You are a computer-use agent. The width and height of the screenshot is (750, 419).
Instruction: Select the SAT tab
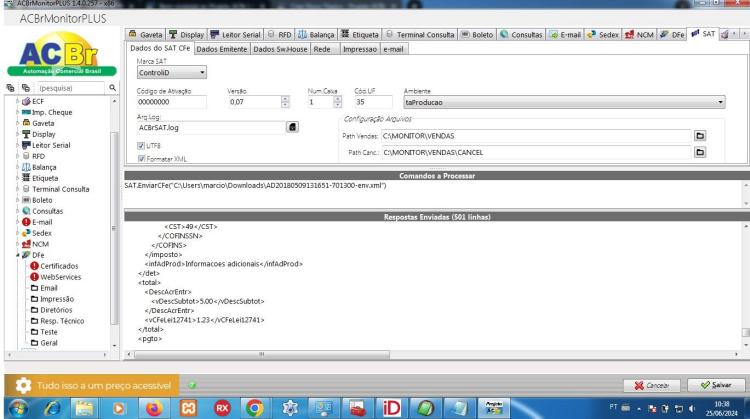click(x=703, y=33)
